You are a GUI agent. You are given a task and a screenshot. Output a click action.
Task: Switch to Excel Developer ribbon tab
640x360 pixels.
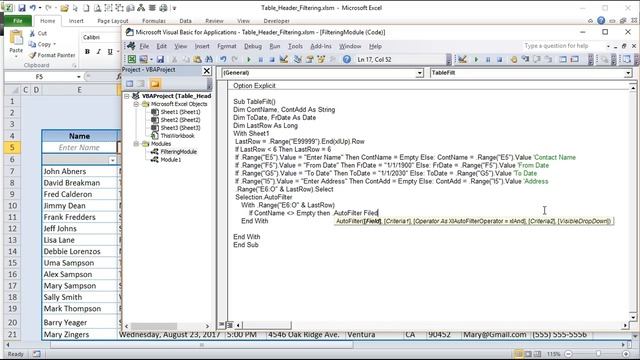tap(276, 21)
